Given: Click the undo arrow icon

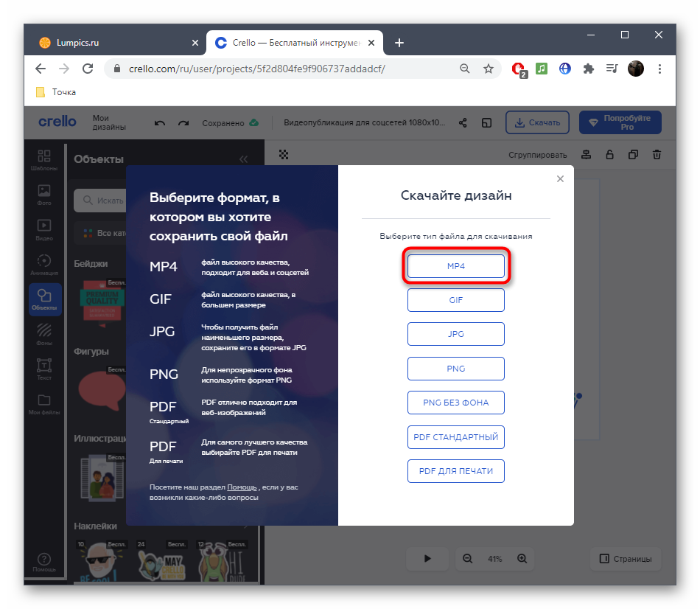Looking at the screenshot, I should click(160, 123).
